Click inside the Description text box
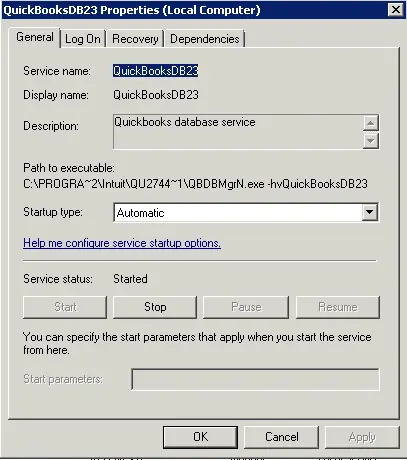Viewport: 407px width, 460px height. 237,132
